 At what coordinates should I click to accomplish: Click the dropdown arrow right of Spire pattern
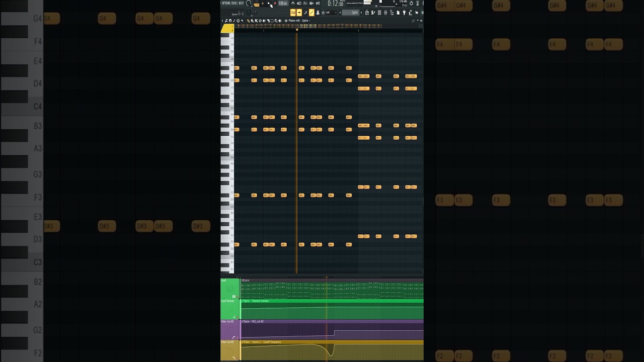click(361, 13)
